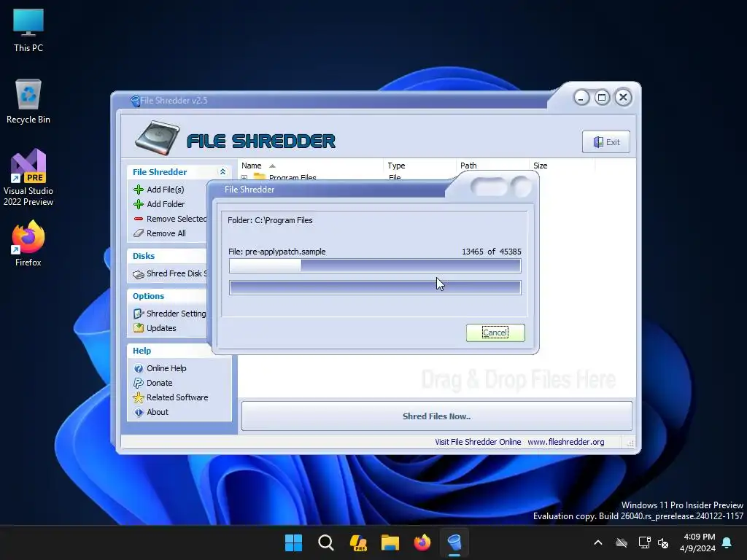Click the network tray icon
Screen dimensions: 747x560
644,542
